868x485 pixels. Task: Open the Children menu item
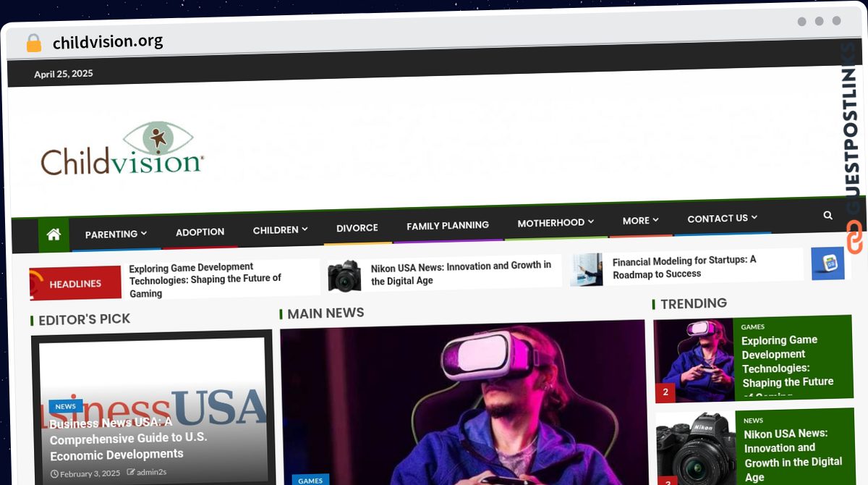coord(276,229)
